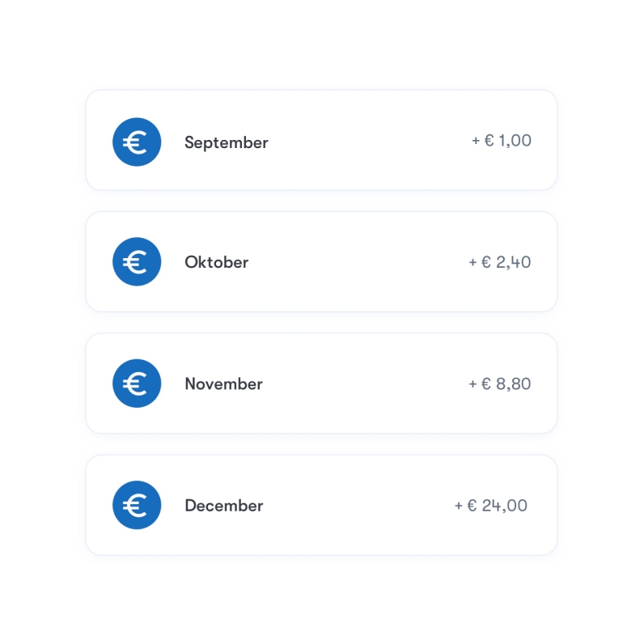Open the December transaction card
Viewport: 644px width, 644px height.
pyautogui.click(x=321, y=505)
